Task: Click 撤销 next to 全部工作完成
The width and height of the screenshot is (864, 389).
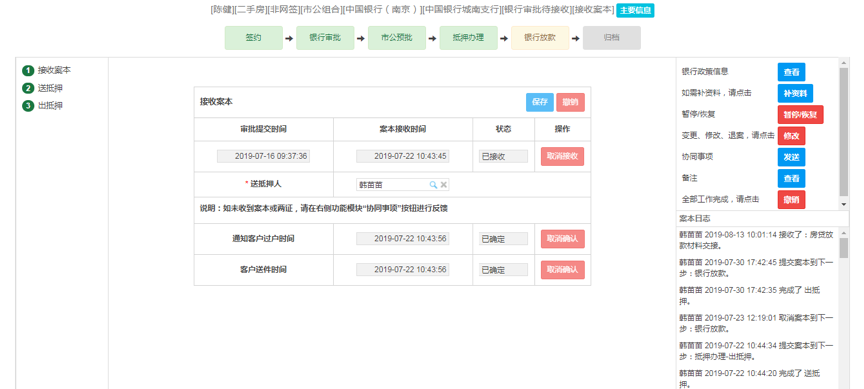Action: (791, 199)
